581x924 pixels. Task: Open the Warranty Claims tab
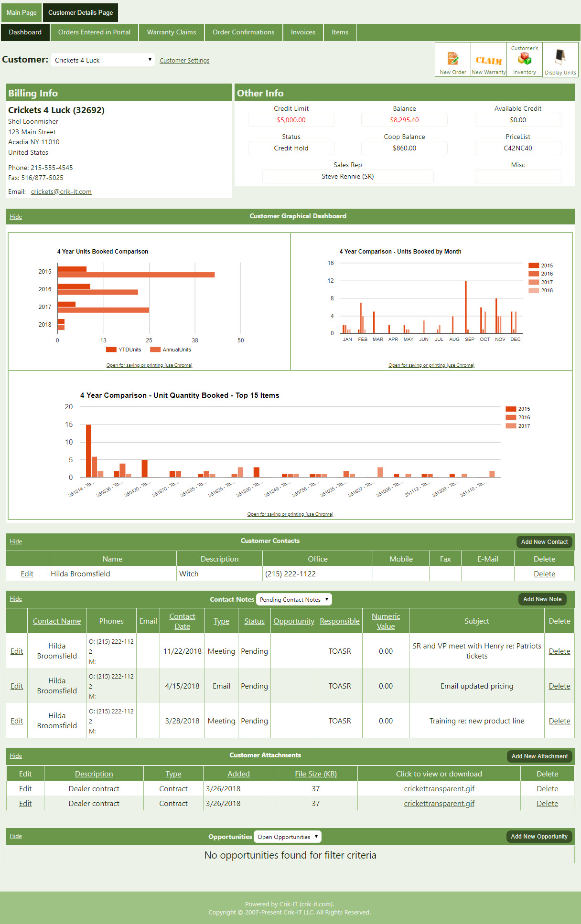coord(172,32)
